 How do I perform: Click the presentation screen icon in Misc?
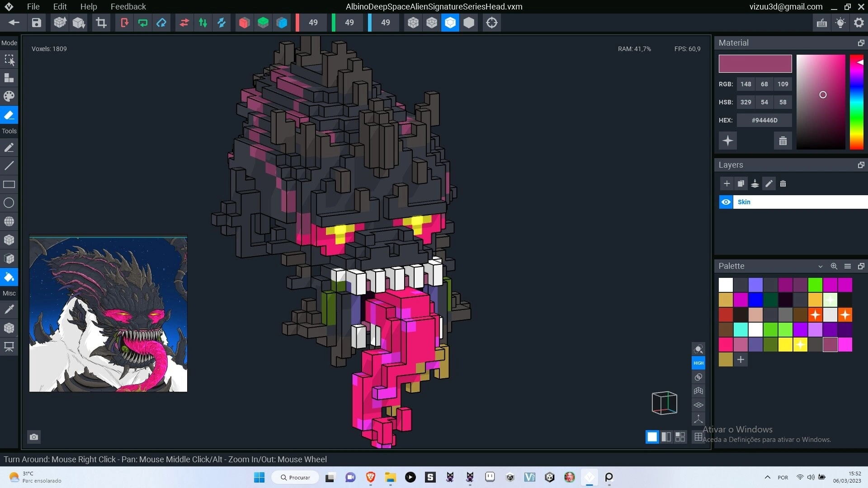click(9, 347)
